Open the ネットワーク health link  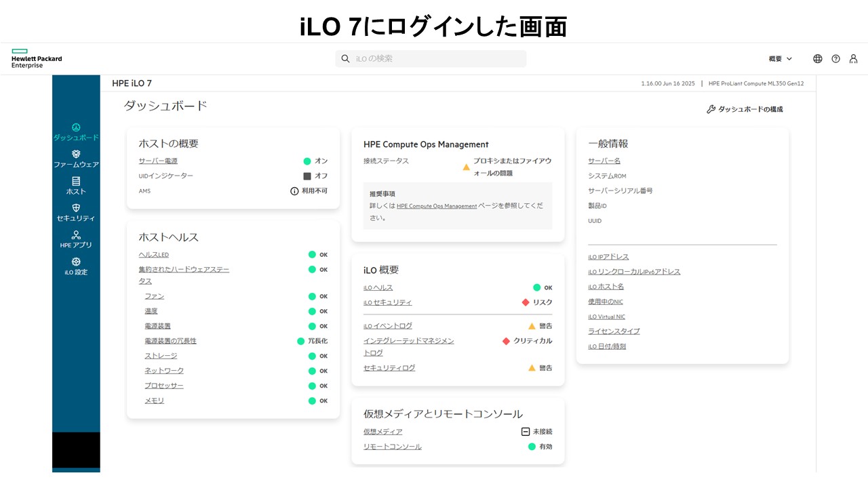(164, 371)
